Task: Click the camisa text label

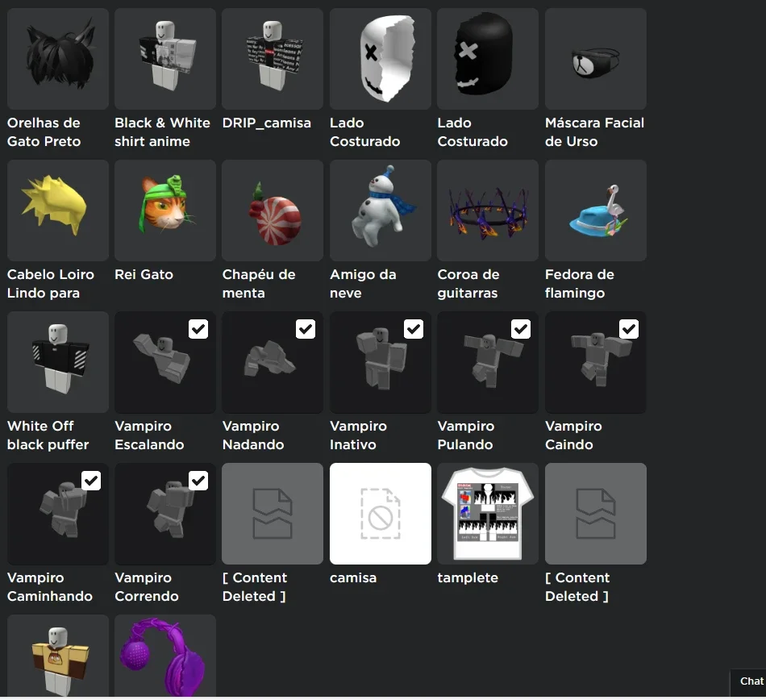Action: pos(353,578)
